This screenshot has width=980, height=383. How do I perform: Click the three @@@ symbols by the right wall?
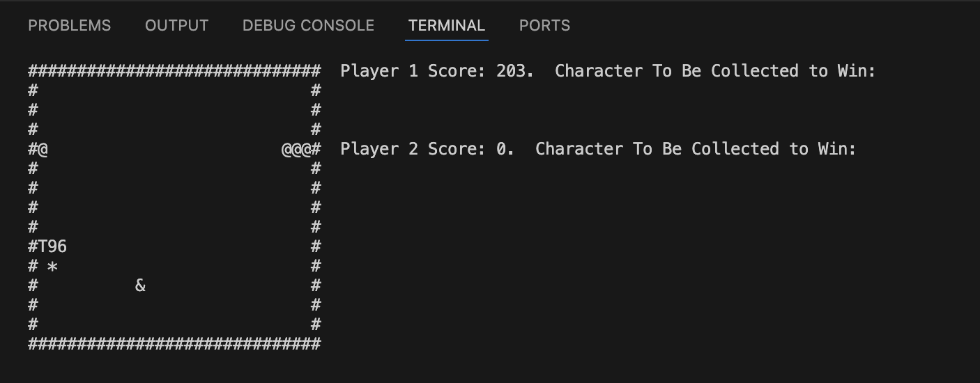[296, 149]
